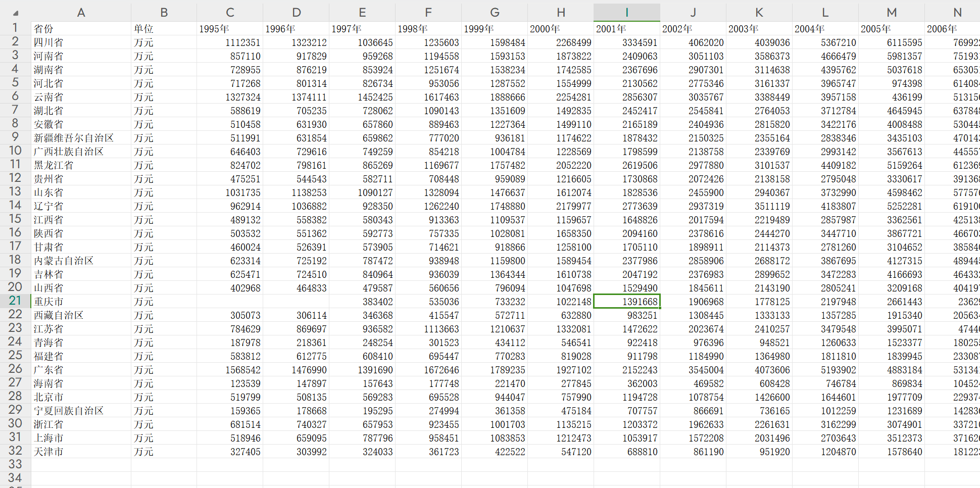The width and height of the screenshot is (980, 488).
Task: Select the row 34 header
Action: [x=15, y=478]
